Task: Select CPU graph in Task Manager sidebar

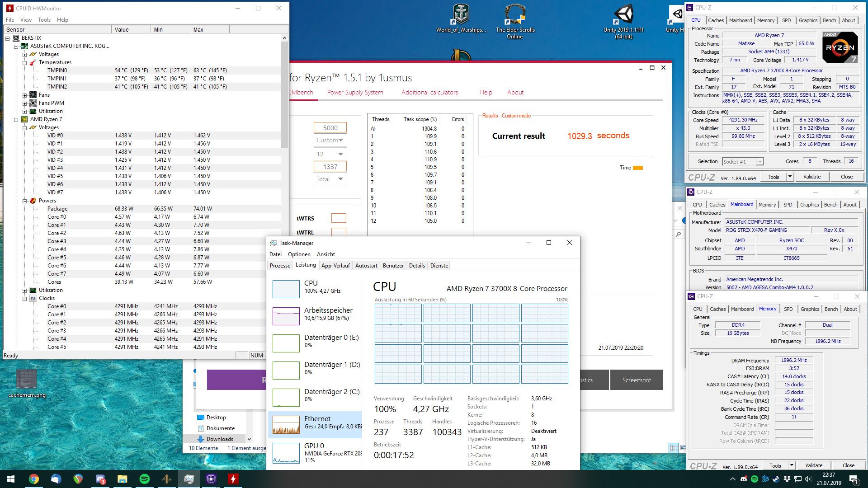Action: 315,289
